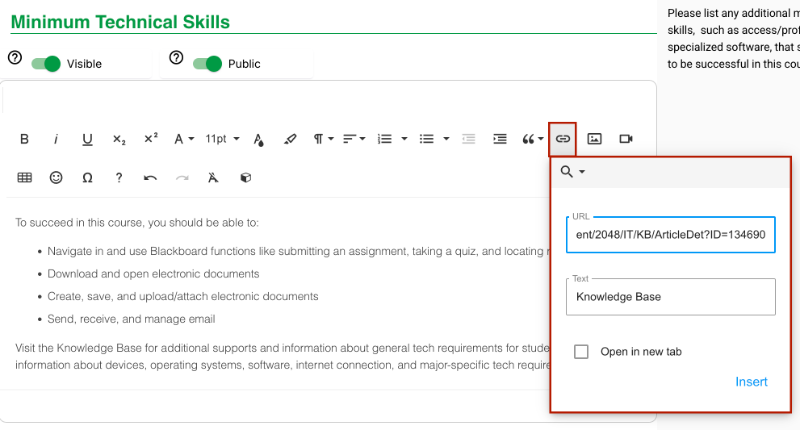The height and width of the screenshot is (430, 800).
Task: Click the Minimum Technical Skills heading
Action: [120, 22]
